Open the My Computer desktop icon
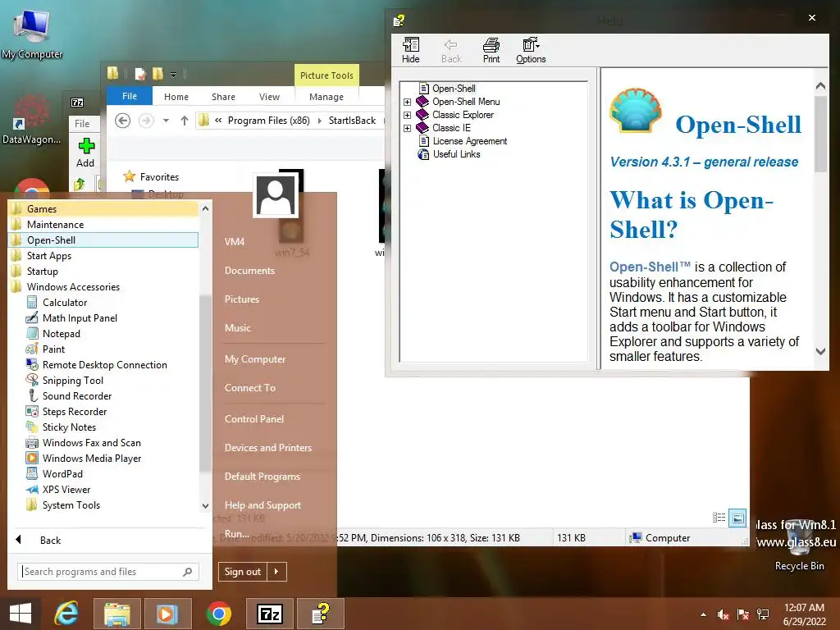 point(32,33)
